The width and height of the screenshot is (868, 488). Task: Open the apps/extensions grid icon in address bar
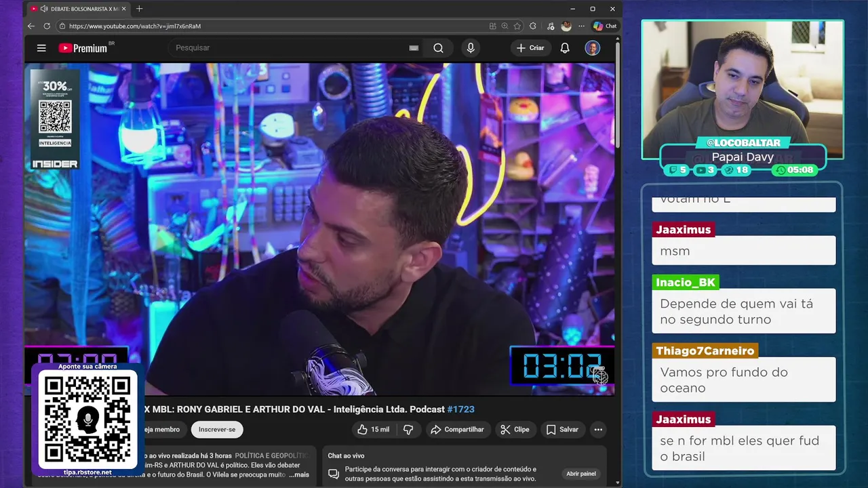(x=493, y=26)
